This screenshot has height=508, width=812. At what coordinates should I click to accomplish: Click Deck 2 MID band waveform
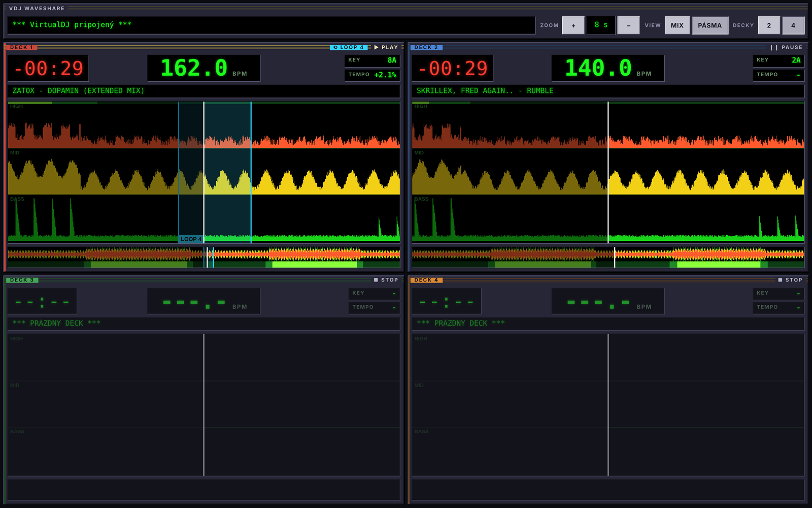tap(608, 173)
